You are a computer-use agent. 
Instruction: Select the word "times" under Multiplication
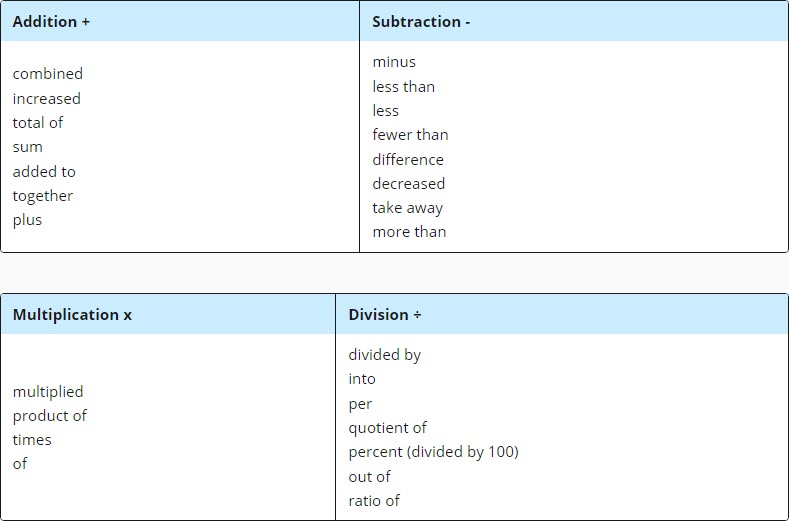[32, 439]
